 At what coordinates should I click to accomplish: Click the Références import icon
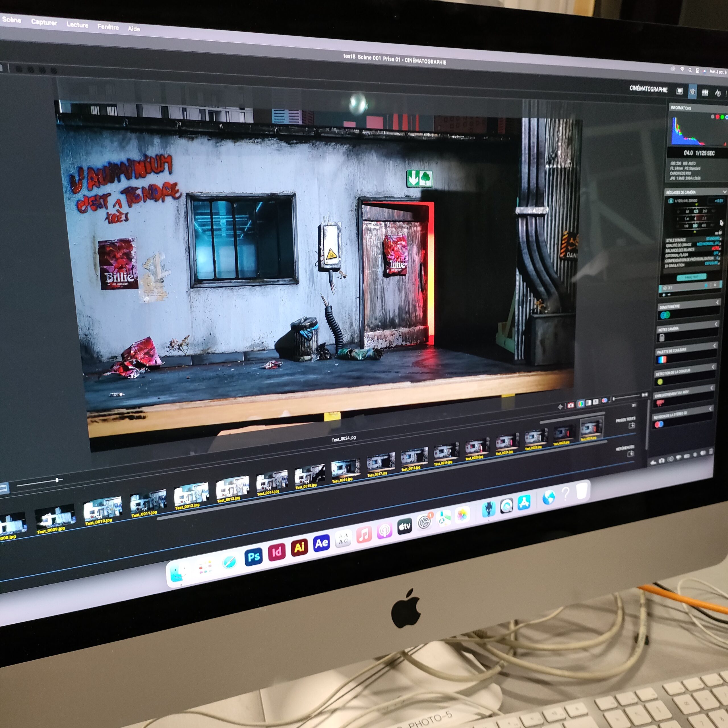point(630,454)
